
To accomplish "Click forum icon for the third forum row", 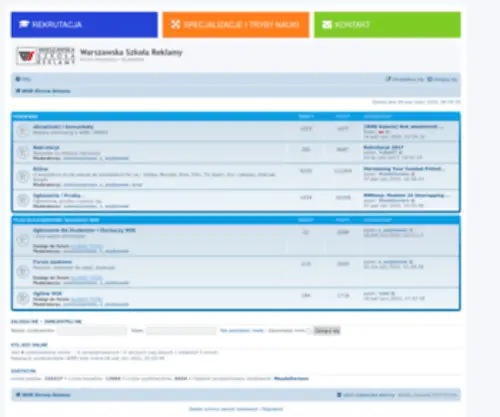I will point(23,176).
